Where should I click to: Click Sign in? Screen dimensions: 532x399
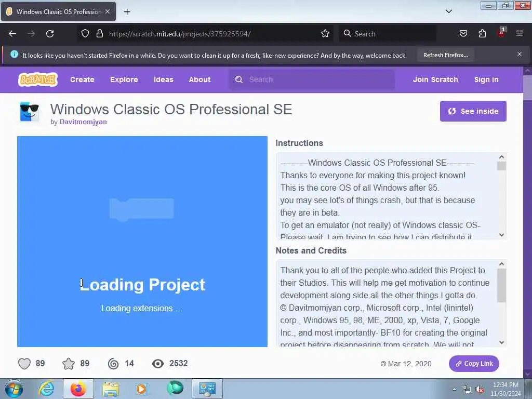click(x=486, y=79)
